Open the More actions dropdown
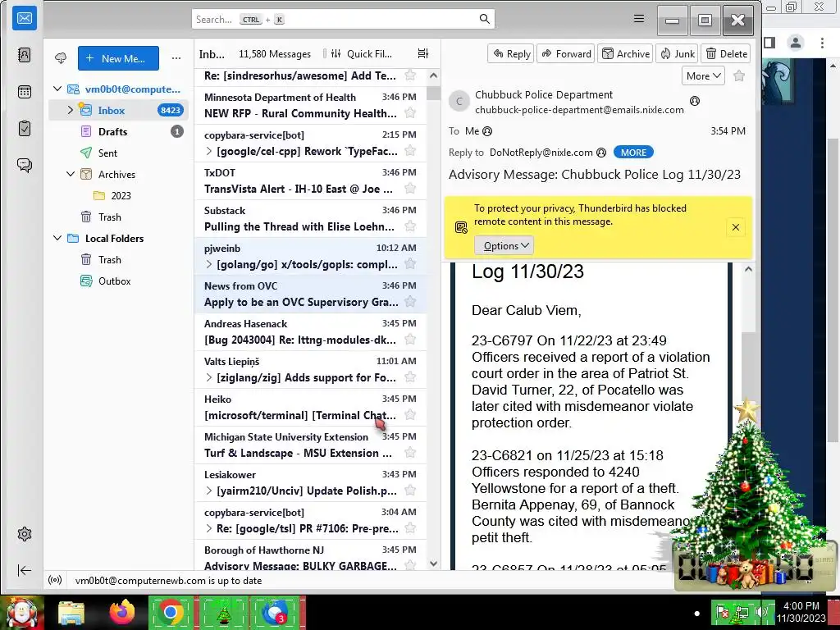This screenshot has width=840, height=630. (703, 76)
